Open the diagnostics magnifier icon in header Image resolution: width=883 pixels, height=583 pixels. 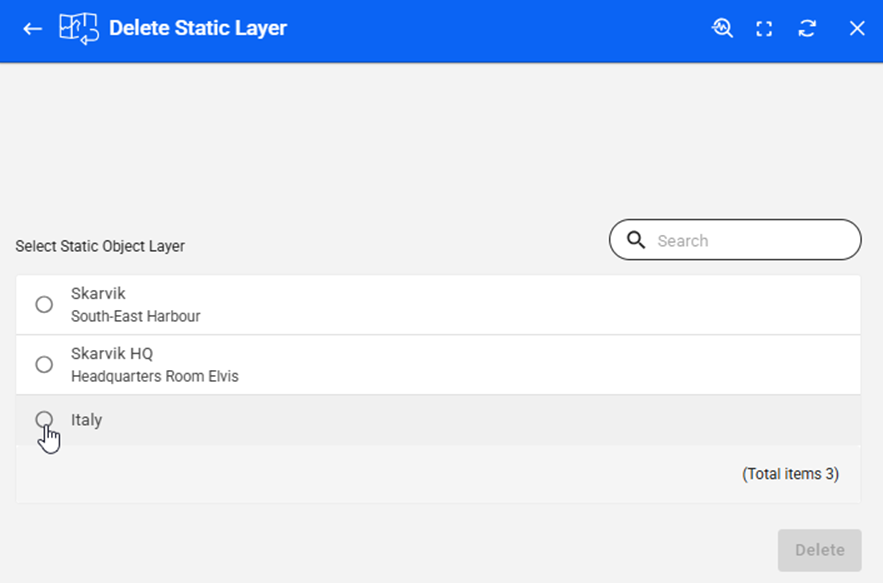[x=722, y=29]
